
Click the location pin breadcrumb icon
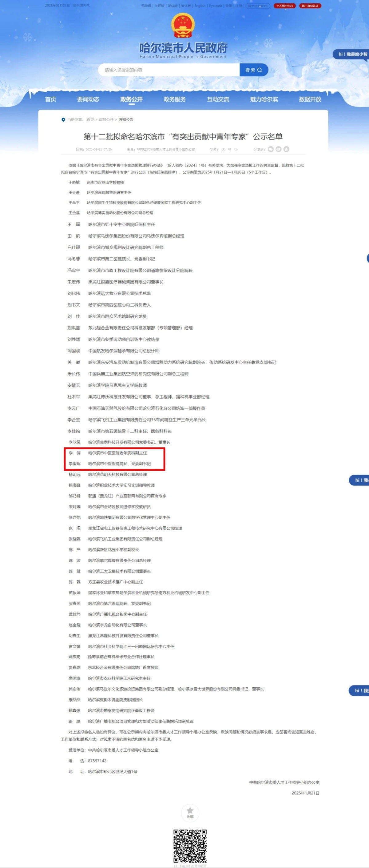point(63,120)
